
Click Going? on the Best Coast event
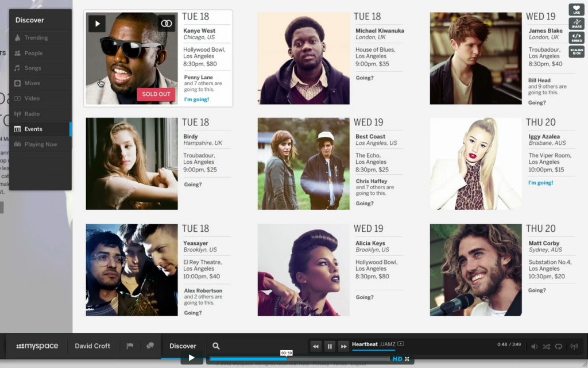click(x=365, y=203)
